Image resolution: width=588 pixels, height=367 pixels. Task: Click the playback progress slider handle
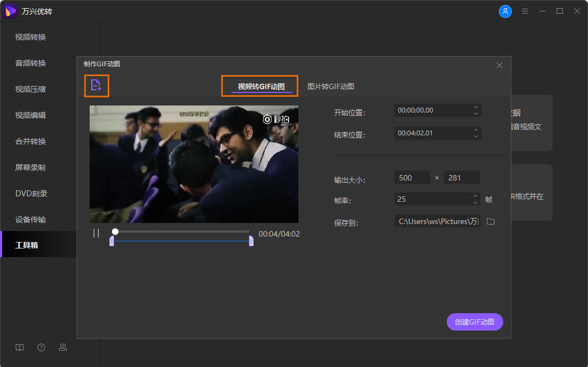click(115, 232)
